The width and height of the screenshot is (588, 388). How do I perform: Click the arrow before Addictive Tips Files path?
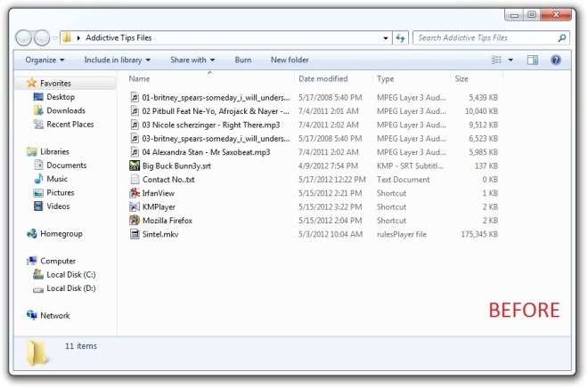[78, 38]
